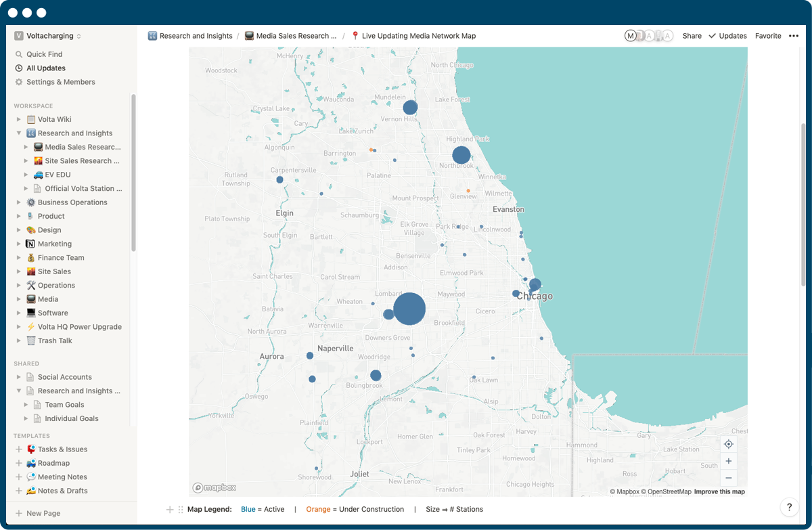Open the Improve this map link

(719, 491)
